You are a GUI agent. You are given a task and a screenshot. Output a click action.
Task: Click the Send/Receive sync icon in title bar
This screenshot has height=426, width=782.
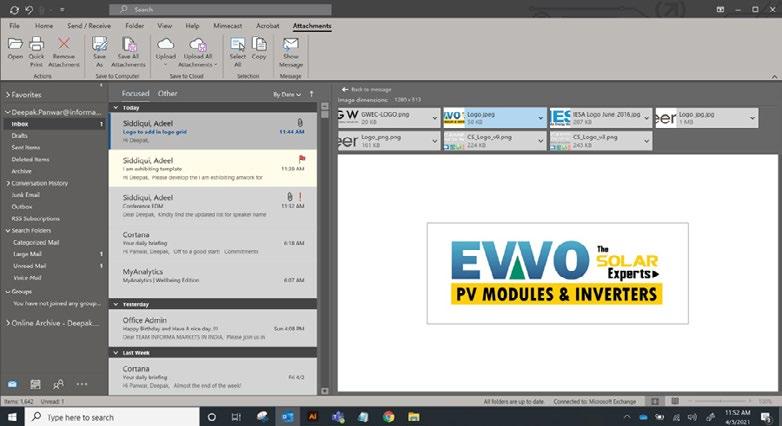tap(14, 9)
